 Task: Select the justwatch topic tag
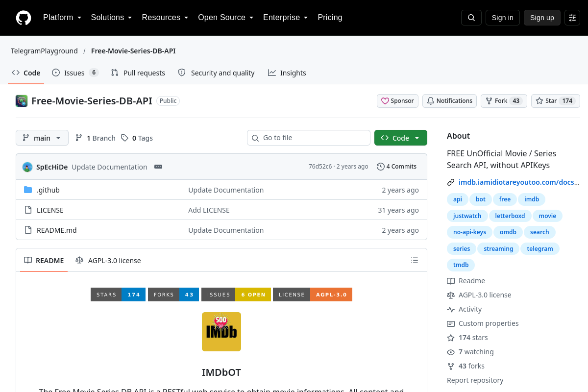pyautogui.click(x=467, y=216)
